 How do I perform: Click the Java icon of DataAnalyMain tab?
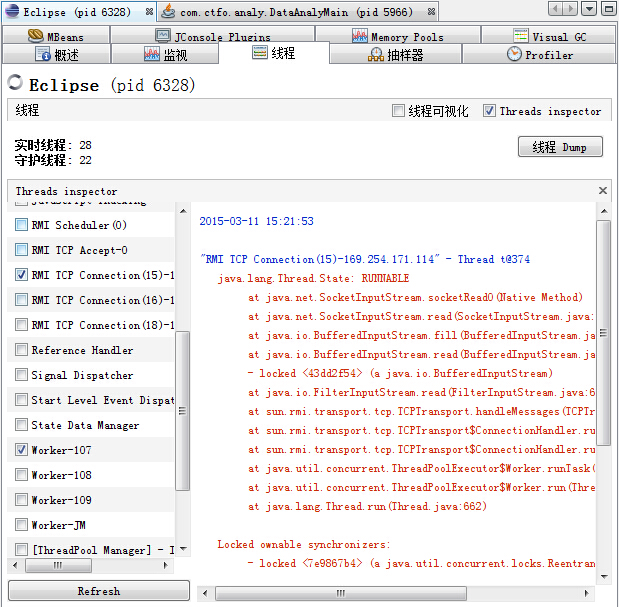[x=168, y=11]
